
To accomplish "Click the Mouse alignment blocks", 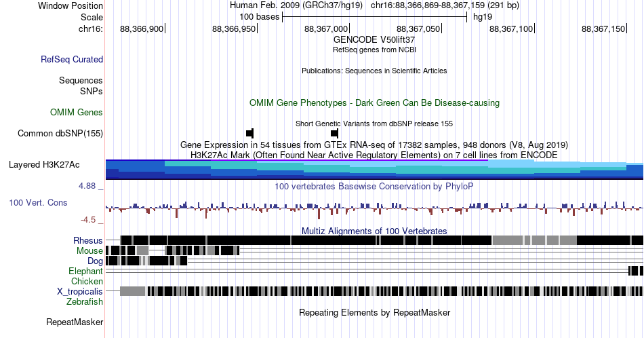I will pyautogui.click(x=172, y=250).
